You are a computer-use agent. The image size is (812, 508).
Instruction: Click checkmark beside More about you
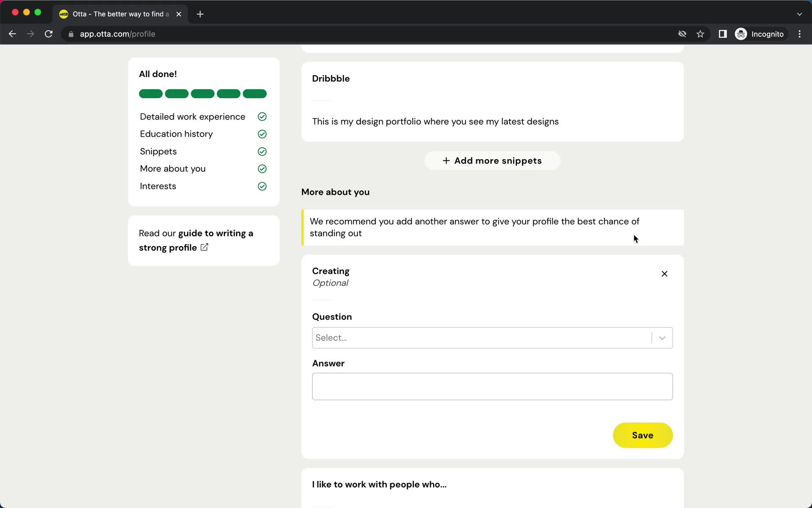coord(262,169)
